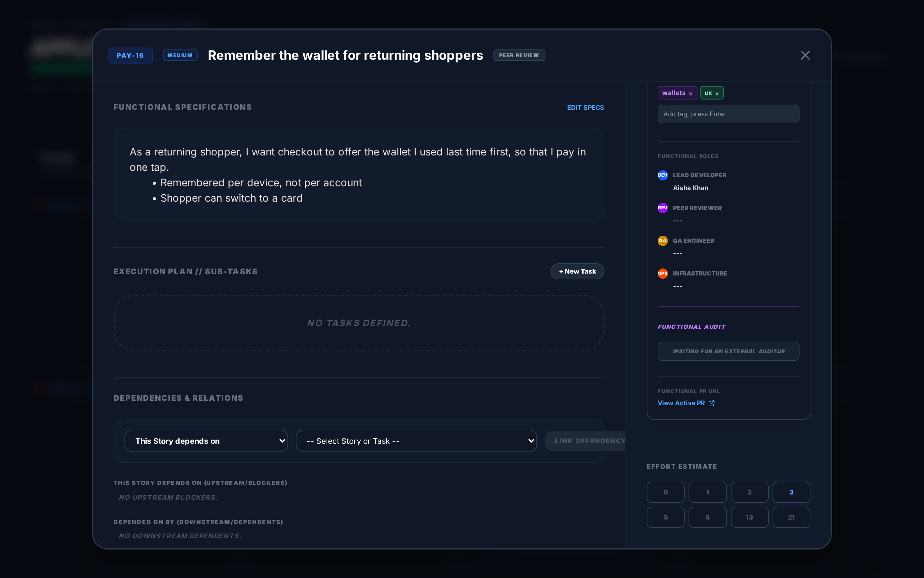Click the Aisha Khan lead developer name

coord(690,188)
